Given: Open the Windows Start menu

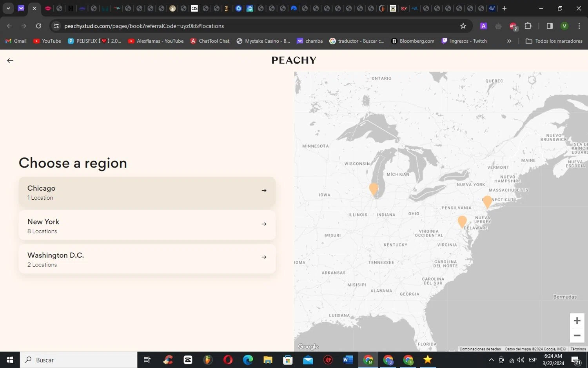Looking at the screenshot, I should (10, 360).
